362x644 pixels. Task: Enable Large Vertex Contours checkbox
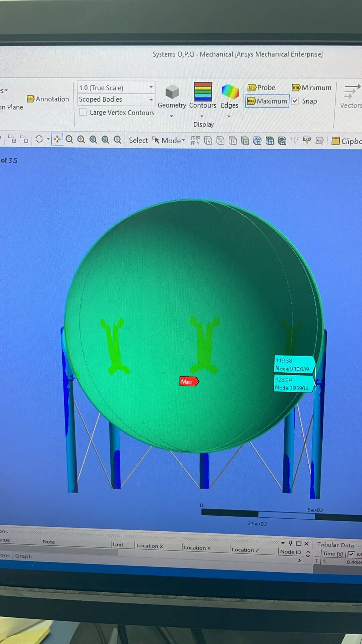[83, 112]
